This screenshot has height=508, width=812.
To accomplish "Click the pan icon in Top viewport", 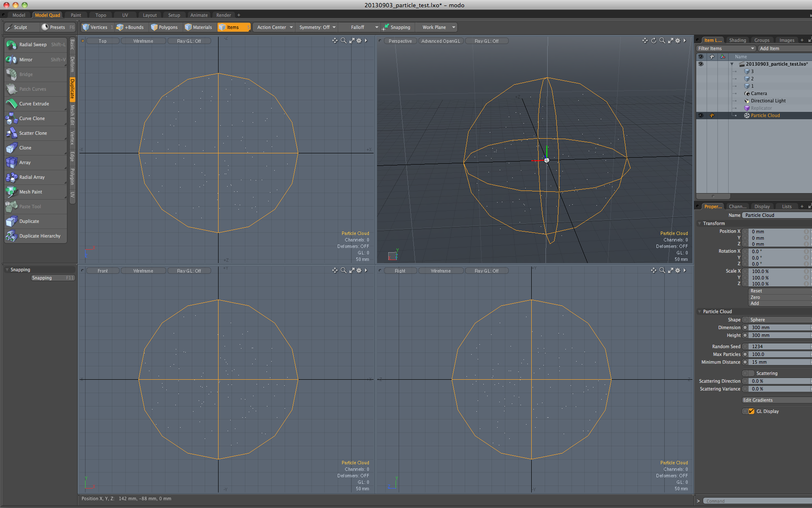I will tap(335, 41).
